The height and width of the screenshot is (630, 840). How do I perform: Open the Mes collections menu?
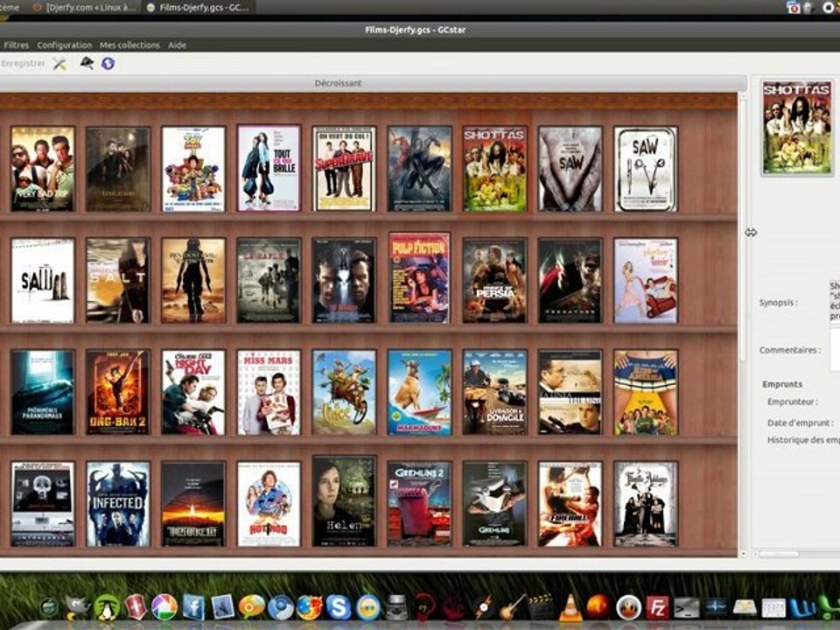tap(129, 45)
